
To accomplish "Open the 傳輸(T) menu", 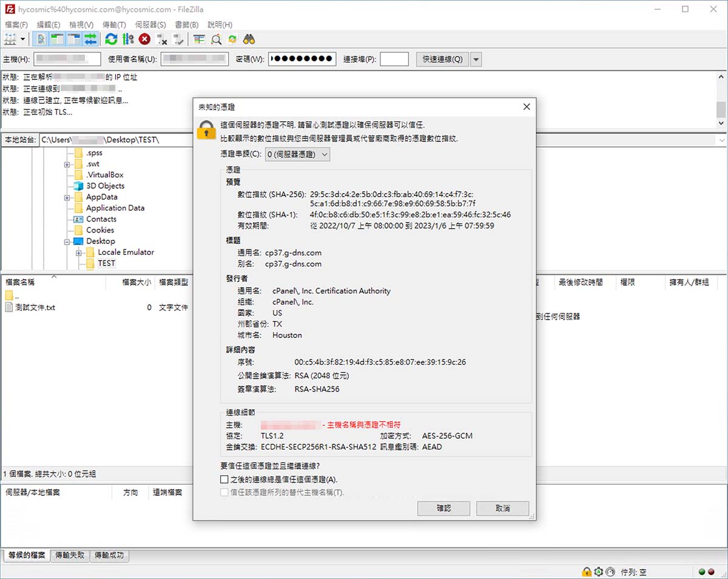I will (x=114, y=25).
